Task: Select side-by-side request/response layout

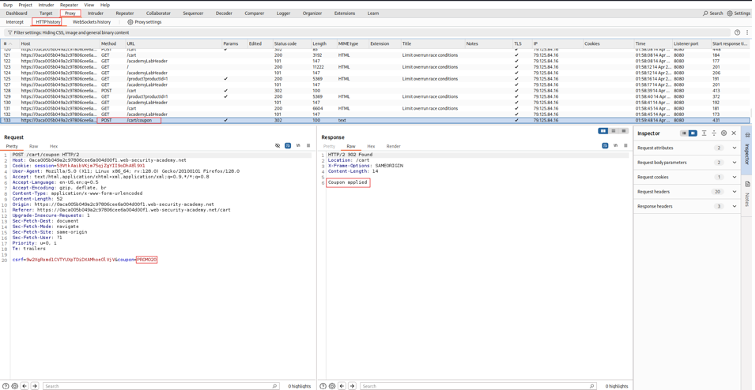Action: point(602,131)
